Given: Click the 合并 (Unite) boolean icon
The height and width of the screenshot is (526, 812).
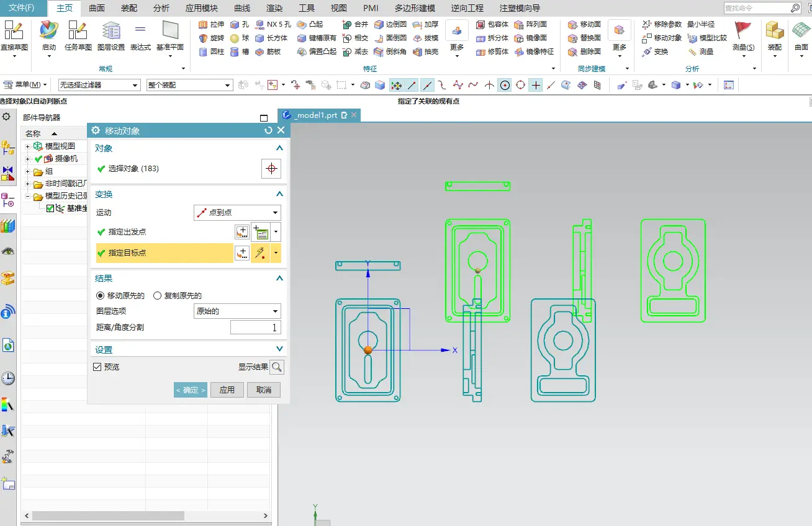Looking at the screenshot, I should point(347,24).
